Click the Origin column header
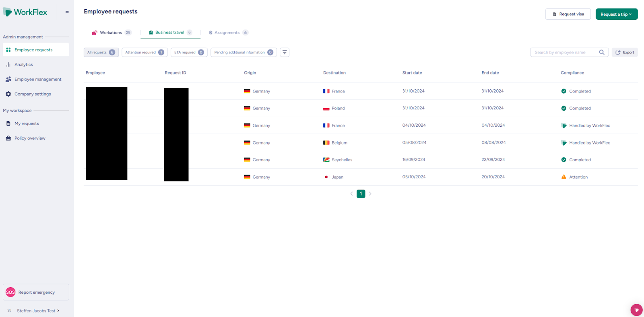 (250, 73)
